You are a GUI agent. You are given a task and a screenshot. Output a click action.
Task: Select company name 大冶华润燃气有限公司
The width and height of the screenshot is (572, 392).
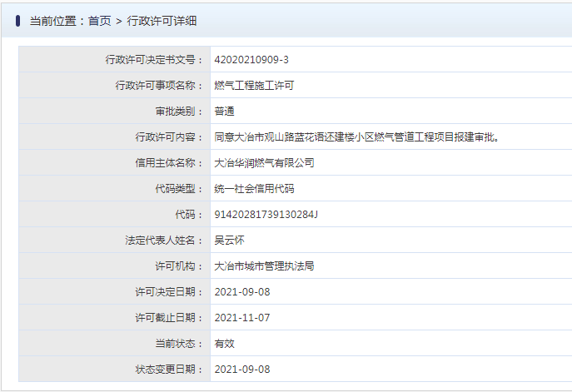[x=264, y=162]
